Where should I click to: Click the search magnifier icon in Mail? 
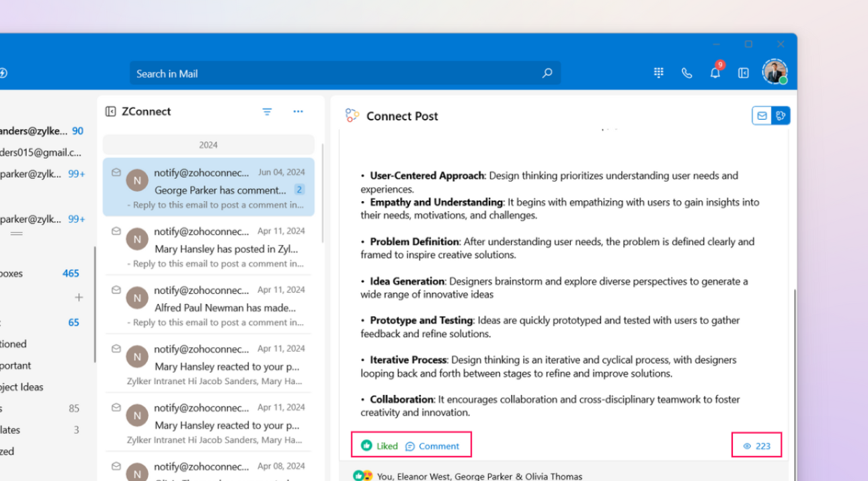[547, 73]
